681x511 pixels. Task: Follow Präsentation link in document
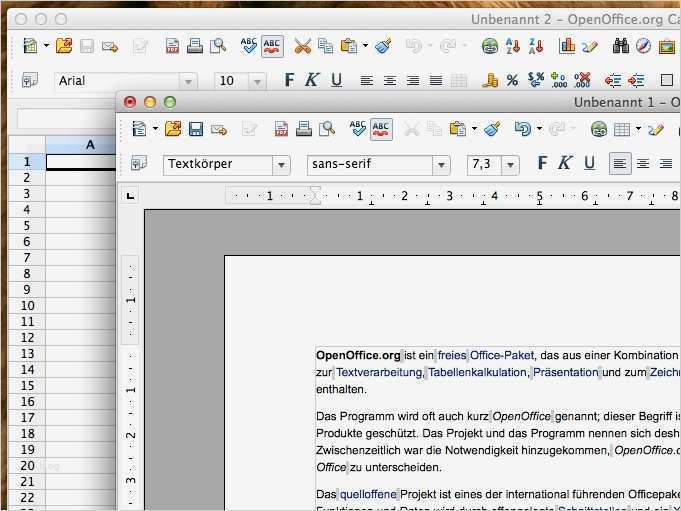[x=565, y=373]
